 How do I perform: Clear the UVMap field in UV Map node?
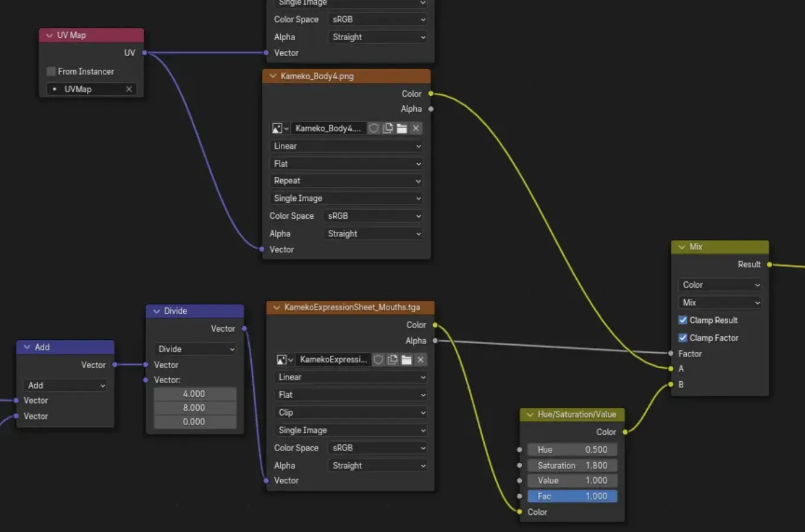coord(129,89)
